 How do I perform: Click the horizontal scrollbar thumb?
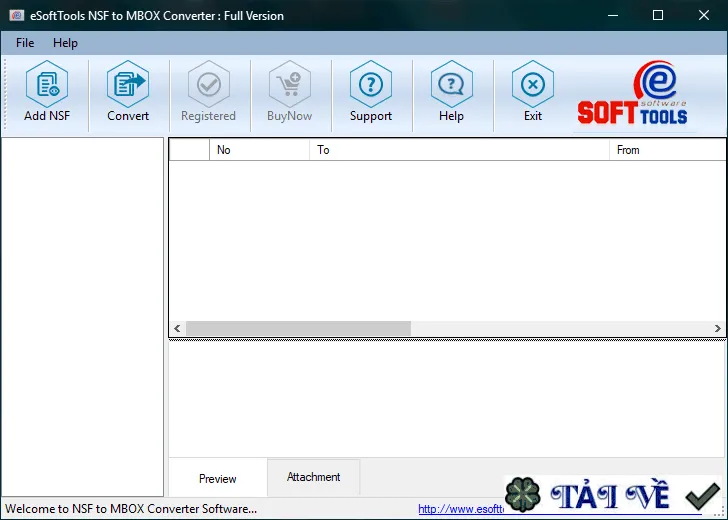tap(298, 328)
